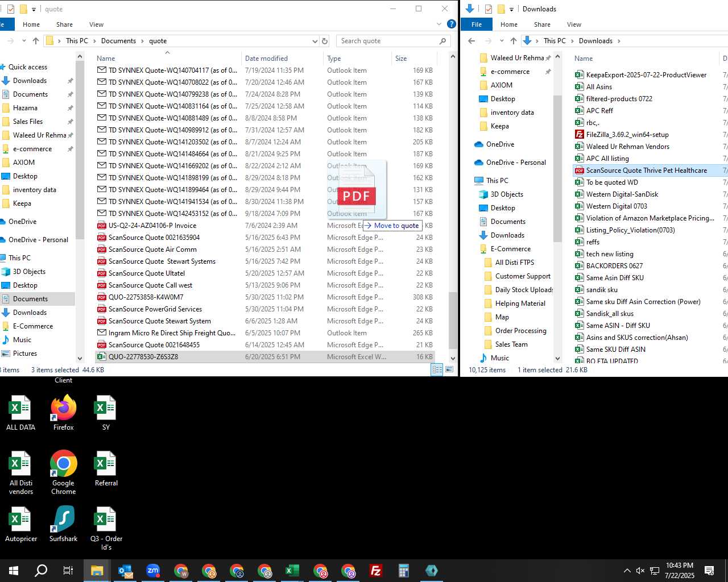728x582 pixels.
Task: Sort quote files by Size column
Action: pyautogui.click(x=401, y=58)
